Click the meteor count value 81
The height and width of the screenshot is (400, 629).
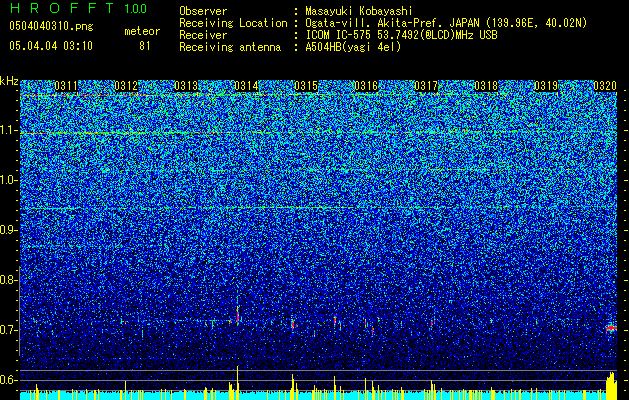144,46
